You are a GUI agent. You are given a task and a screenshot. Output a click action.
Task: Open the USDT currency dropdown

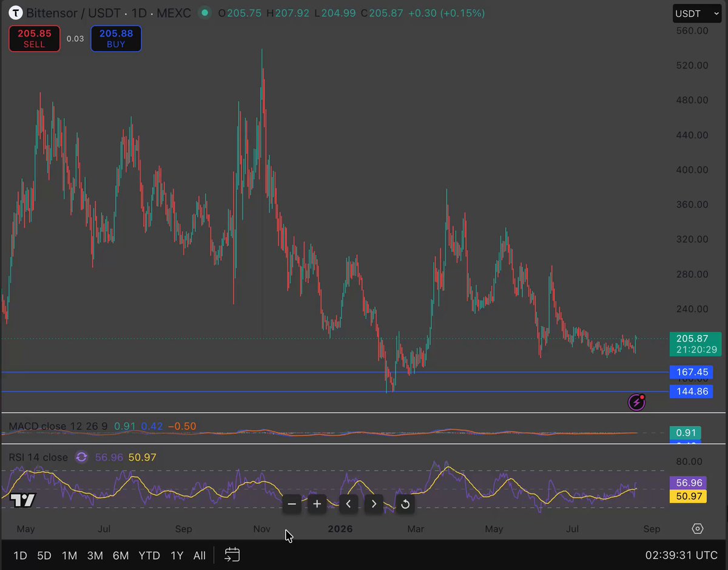pyautogui.click(x=697, y=13)
